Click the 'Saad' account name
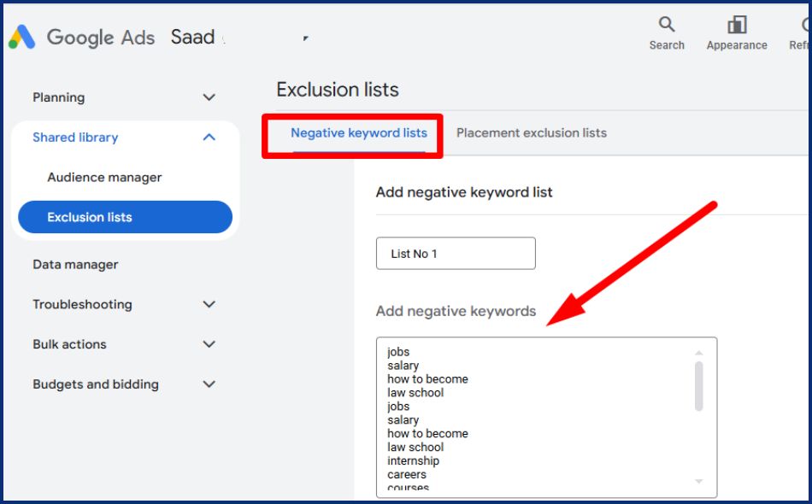The width and height of the screenshot is (812, 504). pos(192,38)
